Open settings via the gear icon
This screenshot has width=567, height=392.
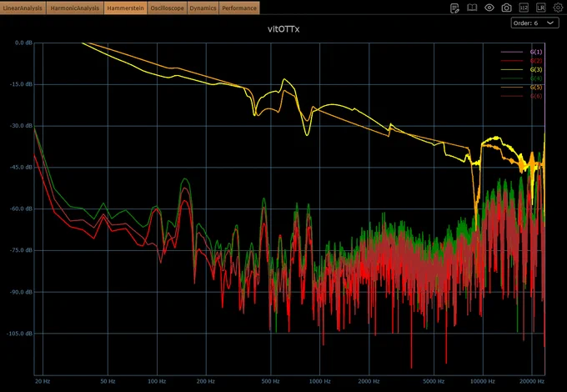[558, 8]
